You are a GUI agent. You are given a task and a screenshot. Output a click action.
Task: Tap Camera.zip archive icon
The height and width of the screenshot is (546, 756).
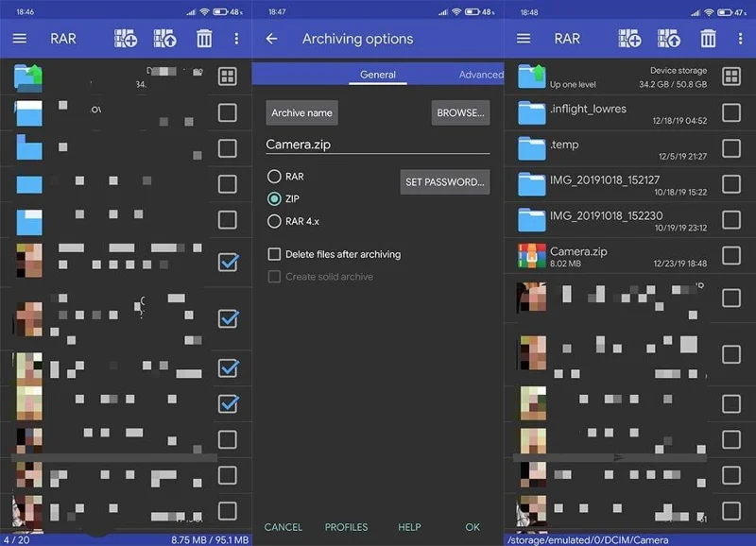pyautogui.click(x=532, y=255)
